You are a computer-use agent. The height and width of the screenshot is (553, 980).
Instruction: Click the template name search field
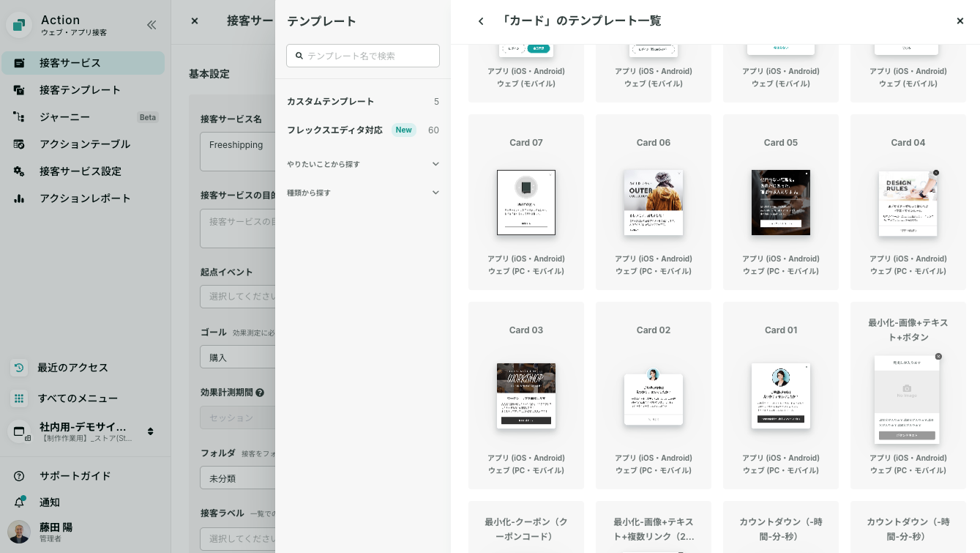click(363, 56)
